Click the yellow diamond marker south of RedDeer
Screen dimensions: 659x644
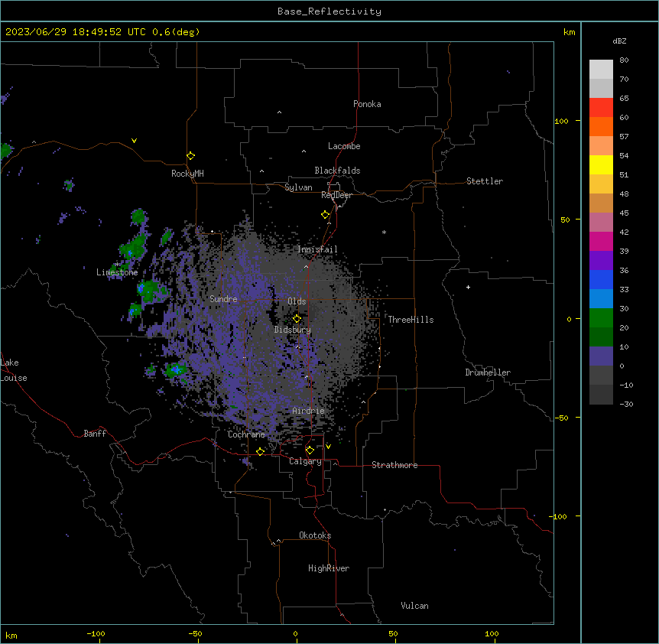click(x=326, y=215)
